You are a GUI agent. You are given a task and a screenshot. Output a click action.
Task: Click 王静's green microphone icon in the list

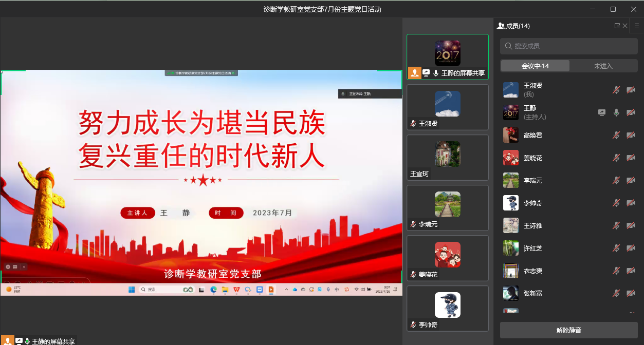616,112
